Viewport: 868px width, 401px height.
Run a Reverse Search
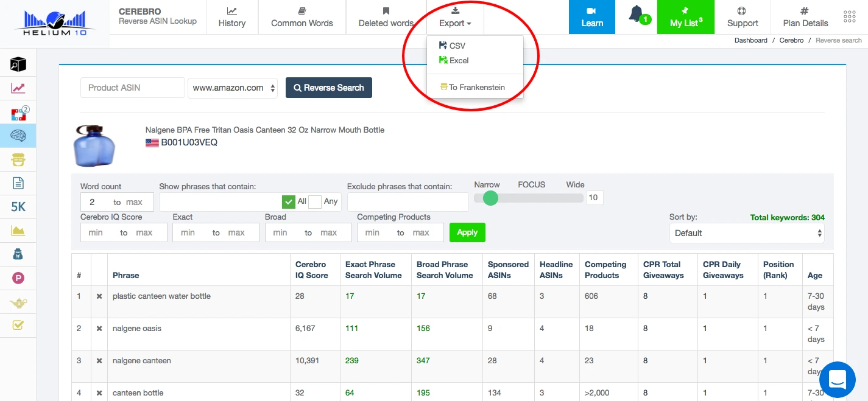tap(329, 88)
